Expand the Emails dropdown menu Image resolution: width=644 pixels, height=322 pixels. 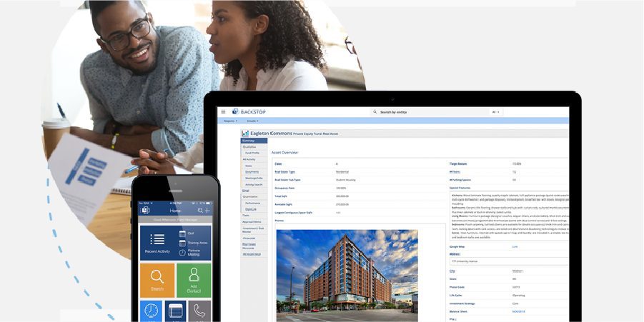click(252, 121)
